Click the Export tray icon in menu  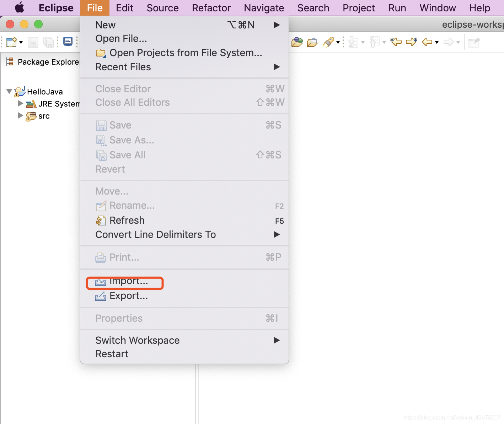pos(101,296)
